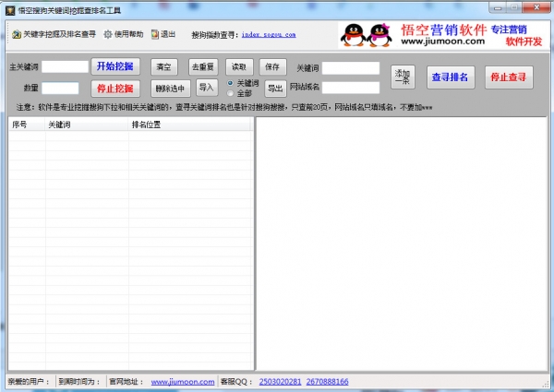Click 删除选中 to remove selected rows
This screenshot has width=554, height=392.
click(x=170, y=89)
